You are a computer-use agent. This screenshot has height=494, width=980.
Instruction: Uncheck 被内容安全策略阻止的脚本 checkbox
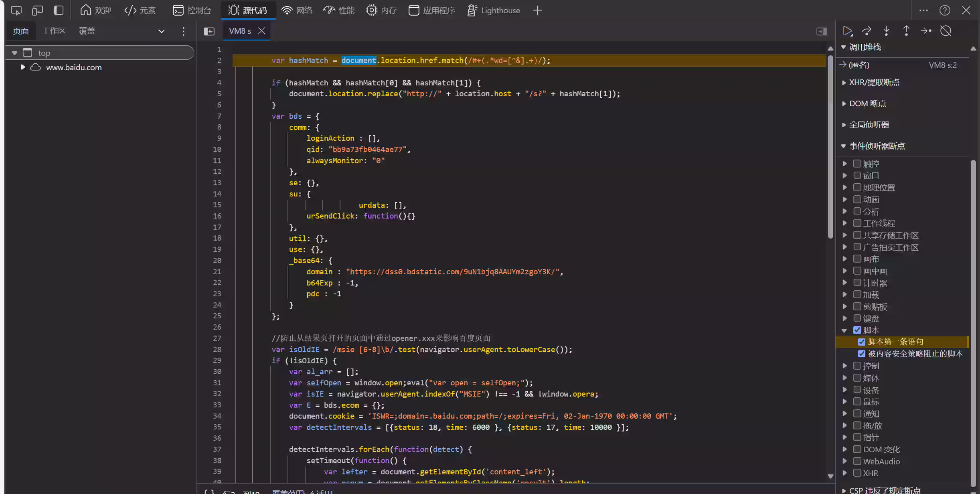(862, 354)
